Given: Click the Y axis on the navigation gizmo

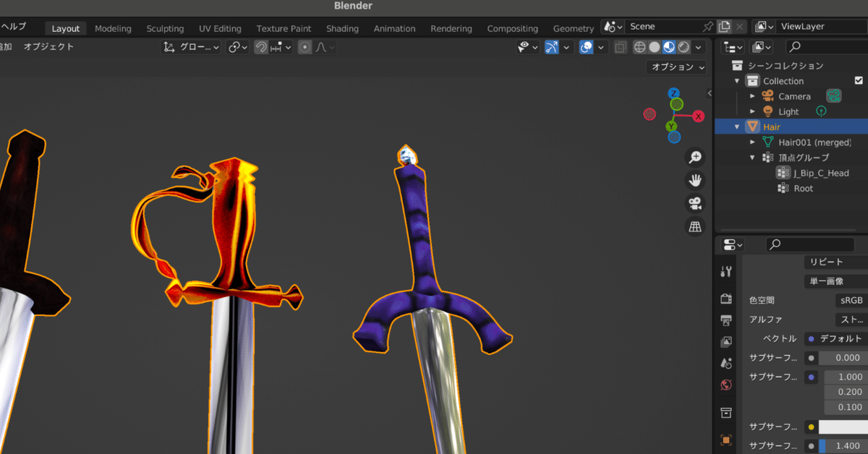Looking at the screenshot, I should pos(672,127).
